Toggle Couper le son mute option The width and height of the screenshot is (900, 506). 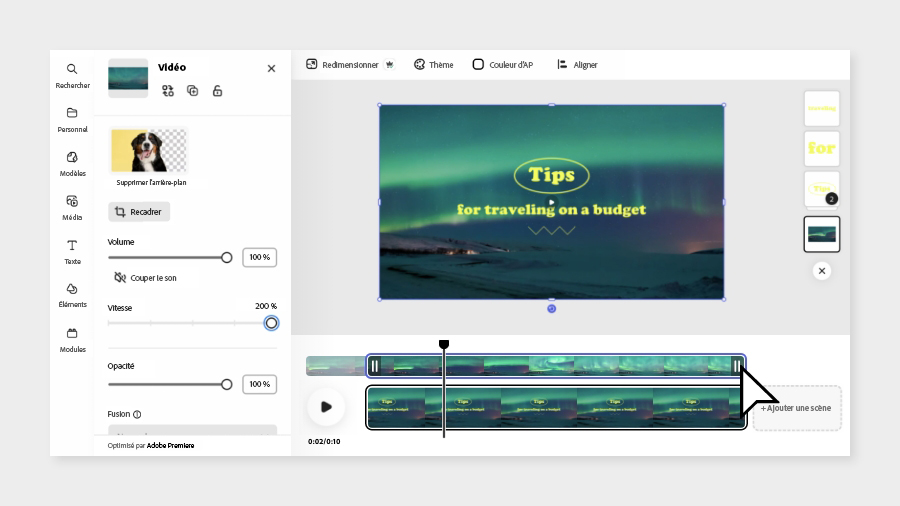(145, 278)
